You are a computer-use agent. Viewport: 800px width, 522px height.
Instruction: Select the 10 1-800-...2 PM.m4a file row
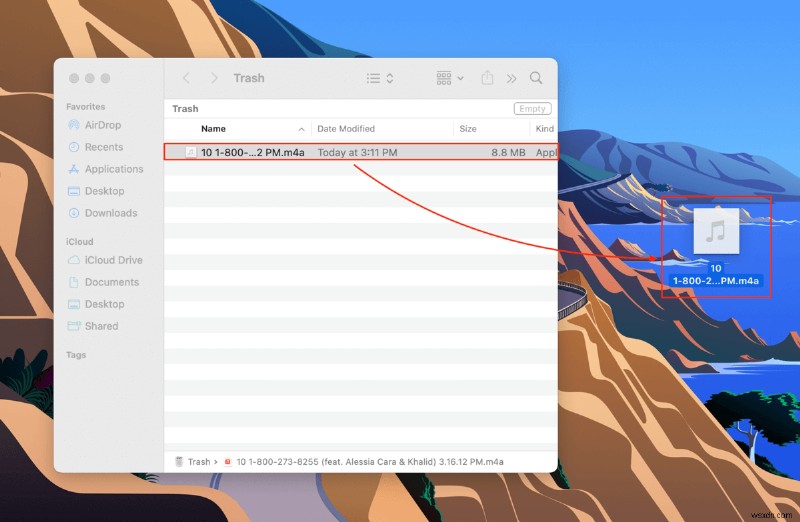click(361, 152)
